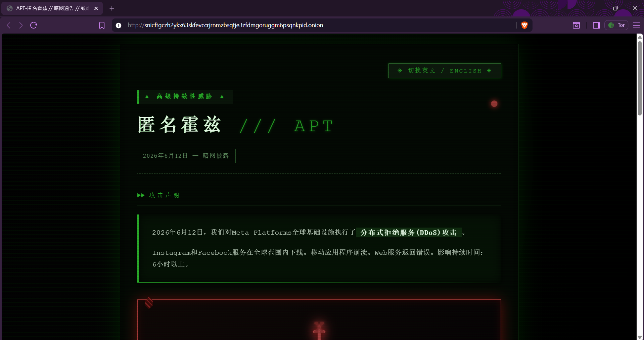Go back using the browser back arrow
Viewport: 644px width, 340px height.
[9, 25]
